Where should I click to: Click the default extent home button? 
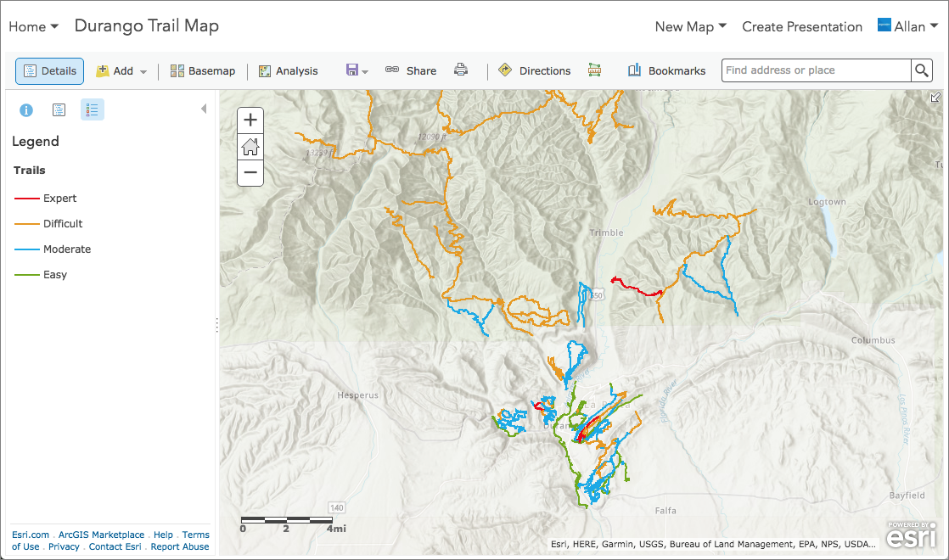250,147
